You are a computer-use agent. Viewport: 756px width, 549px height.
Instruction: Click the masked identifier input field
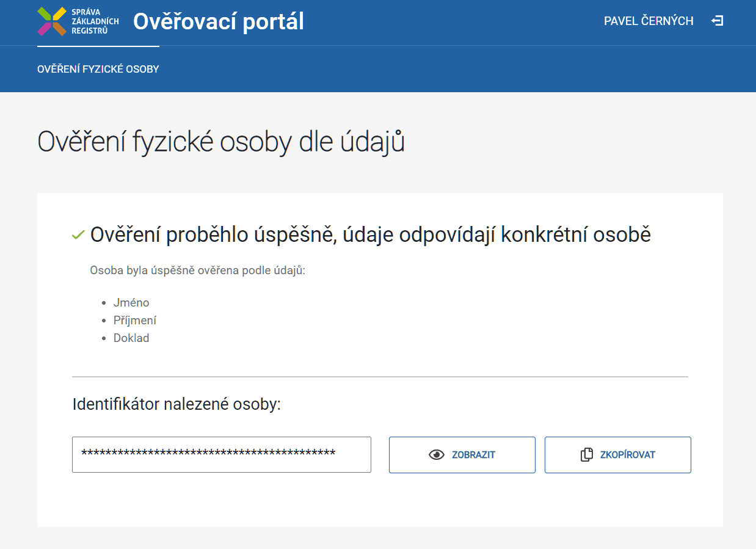pos(222,454)
